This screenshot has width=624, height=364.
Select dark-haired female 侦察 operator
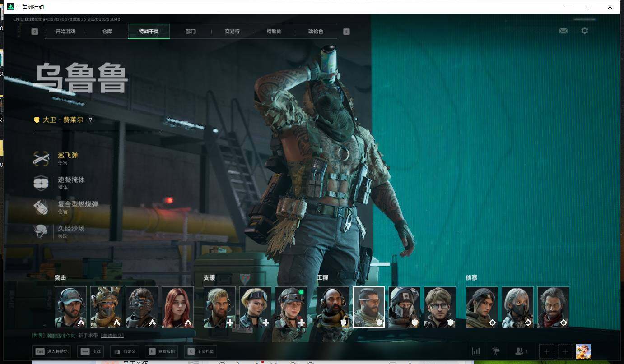click(x=482, y=307)
